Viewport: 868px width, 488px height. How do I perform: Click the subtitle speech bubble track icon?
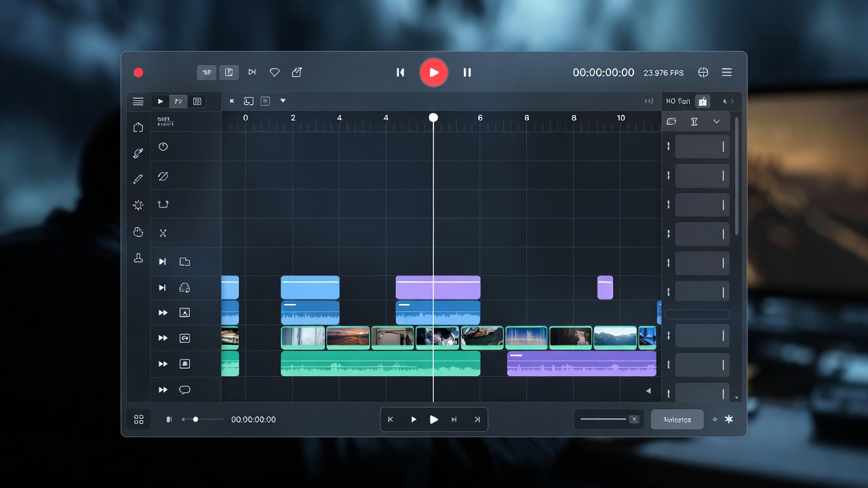(184, 390)
